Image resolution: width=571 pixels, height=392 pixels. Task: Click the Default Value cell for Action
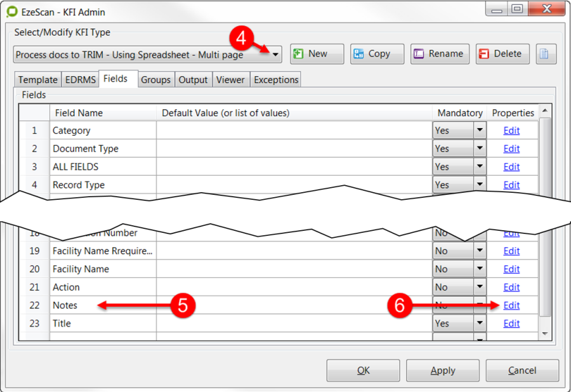pyautogui.click(x=294, y=287)
